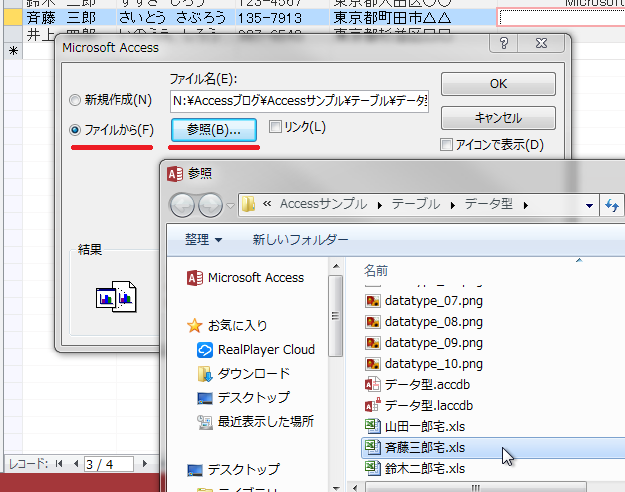The width and height of the screenshot is (625, 492).
Task: Click the file list horizontal scrollbar
Action: coord(476,487)
